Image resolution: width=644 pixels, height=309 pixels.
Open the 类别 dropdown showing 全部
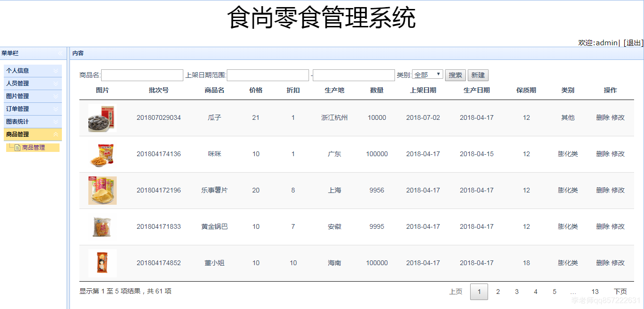428,75
